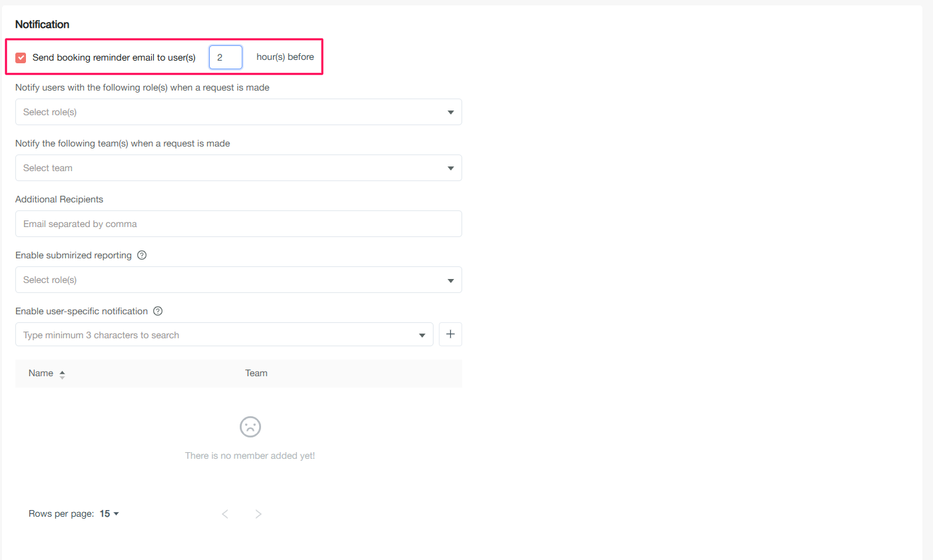This screenshot has height=560, width=933.
Task: Click the Notification section heading
Action: [42, 24]
